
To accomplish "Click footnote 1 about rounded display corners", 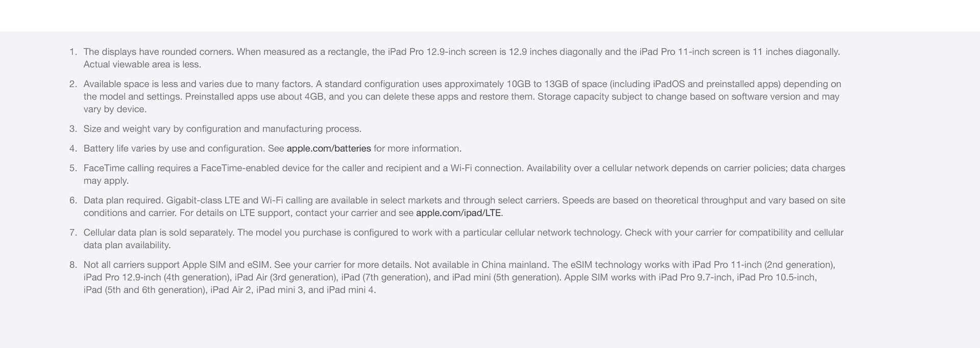I will (x=462, y=58).
